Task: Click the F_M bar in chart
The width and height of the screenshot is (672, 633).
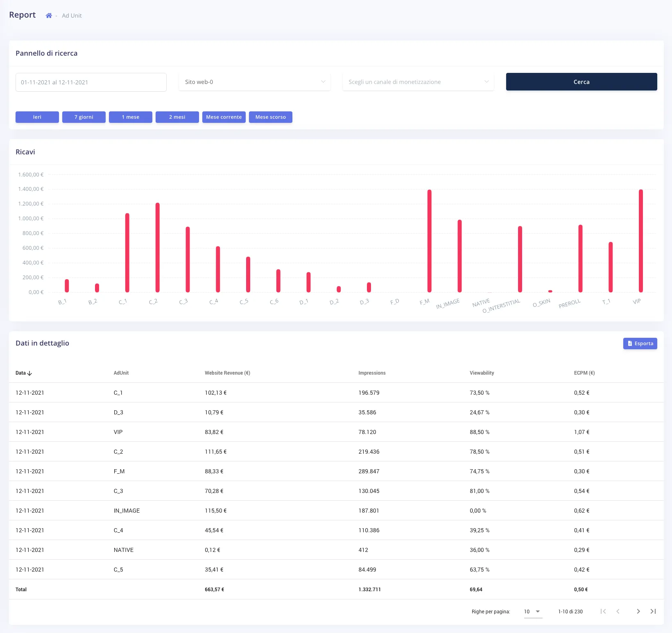Action: 430,241
